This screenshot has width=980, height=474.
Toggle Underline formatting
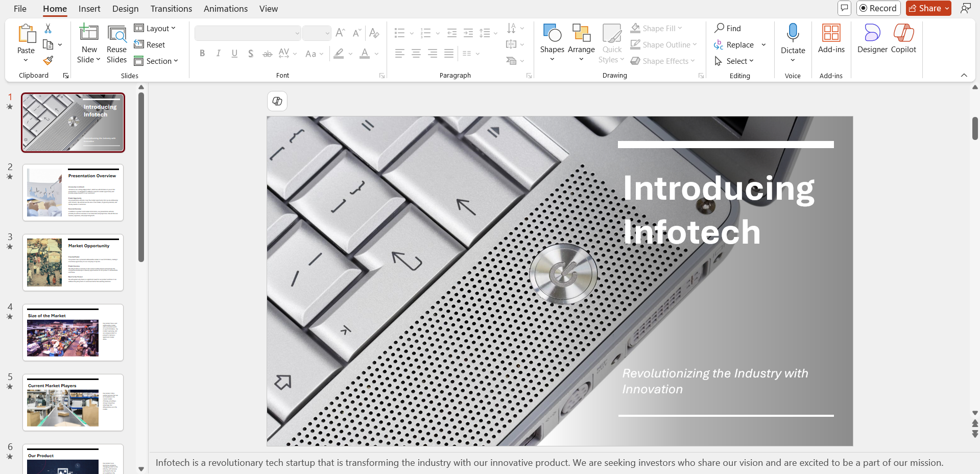(x=234, y=53)
